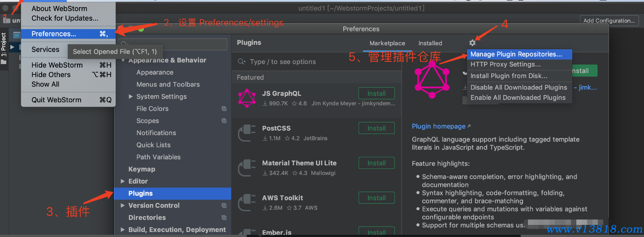Image resolution: width=644 pixels, height=237 pixels.
Task: Select Keymap settings item
Action: point(142,169)
